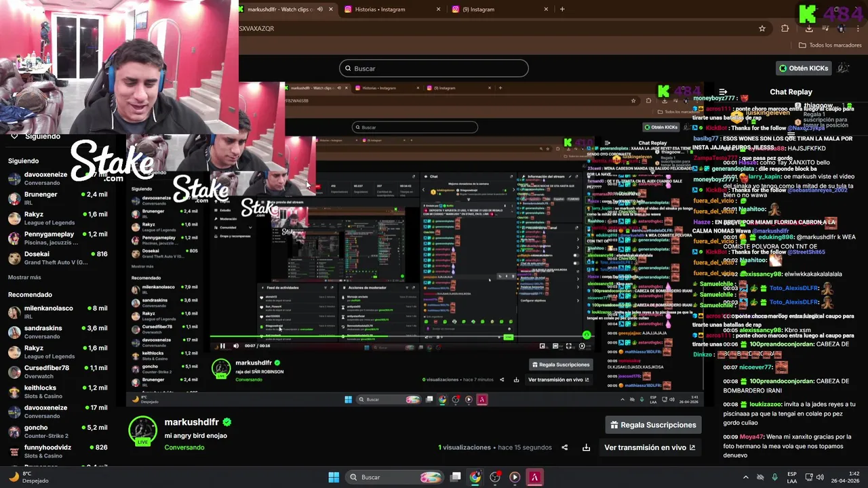This screenshot has width=868, height=488.
Task: Open goncho Counter-Strike 2 channel
Action: pos(58,432)
